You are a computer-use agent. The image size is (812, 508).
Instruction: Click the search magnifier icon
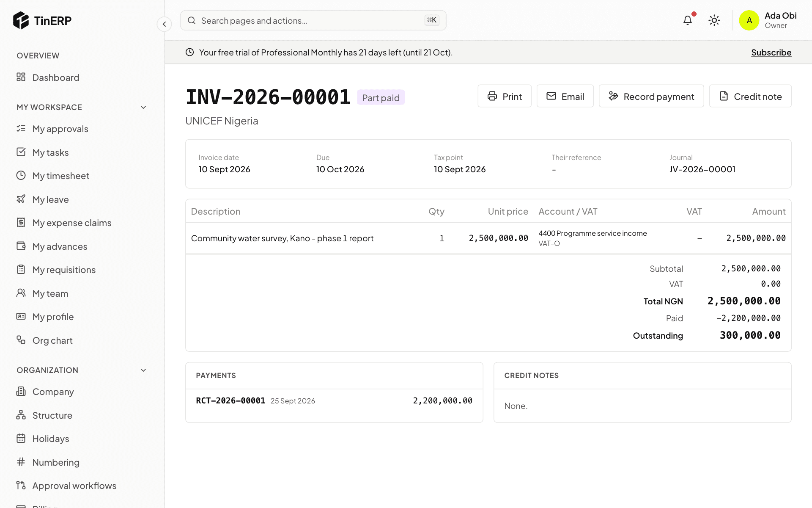pos(192,20)
